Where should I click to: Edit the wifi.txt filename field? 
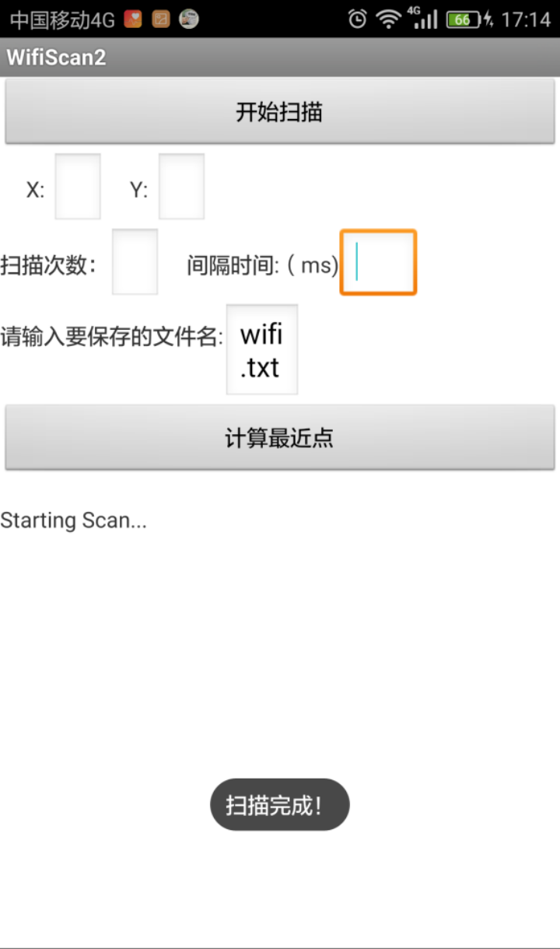point(262,349)
